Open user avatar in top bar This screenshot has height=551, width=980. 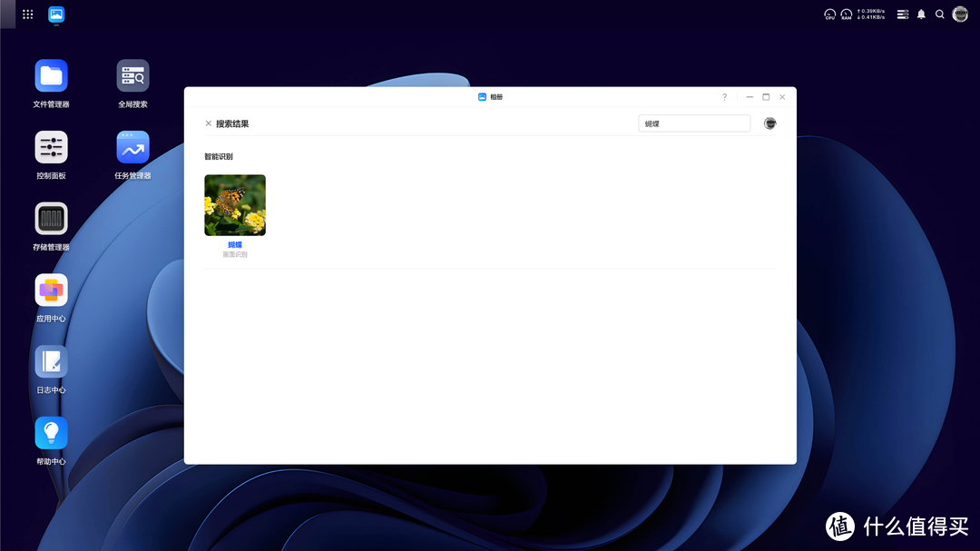coord(960,14)
